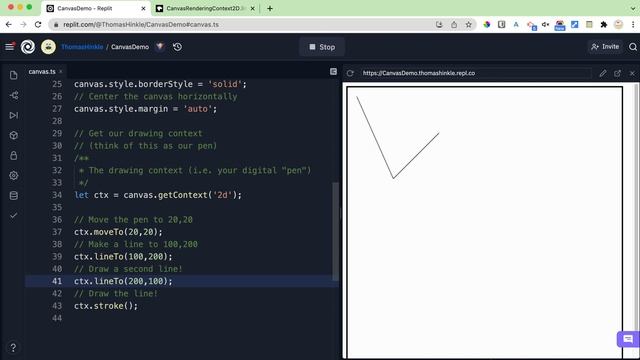The width and height of the screenshot is (640, 360).
Task: Click the mute sound extension icon
Action: (545, 24)
